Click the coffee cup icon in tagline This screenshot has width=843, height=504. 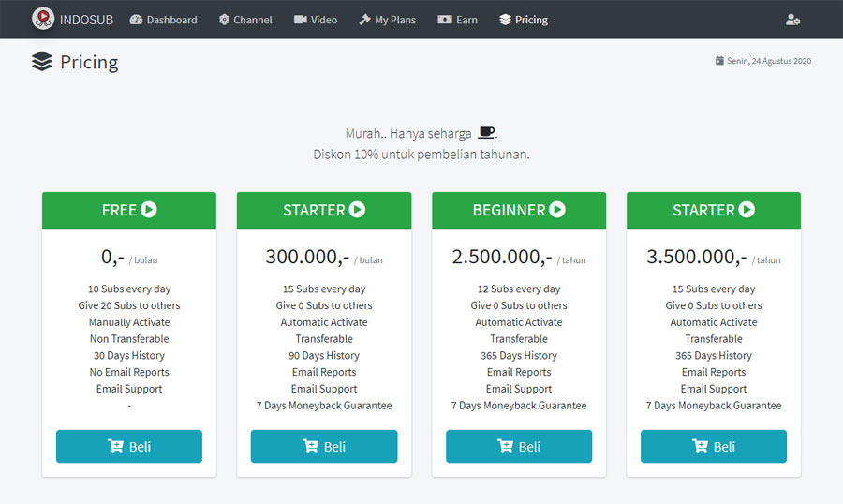coord(486,132)
